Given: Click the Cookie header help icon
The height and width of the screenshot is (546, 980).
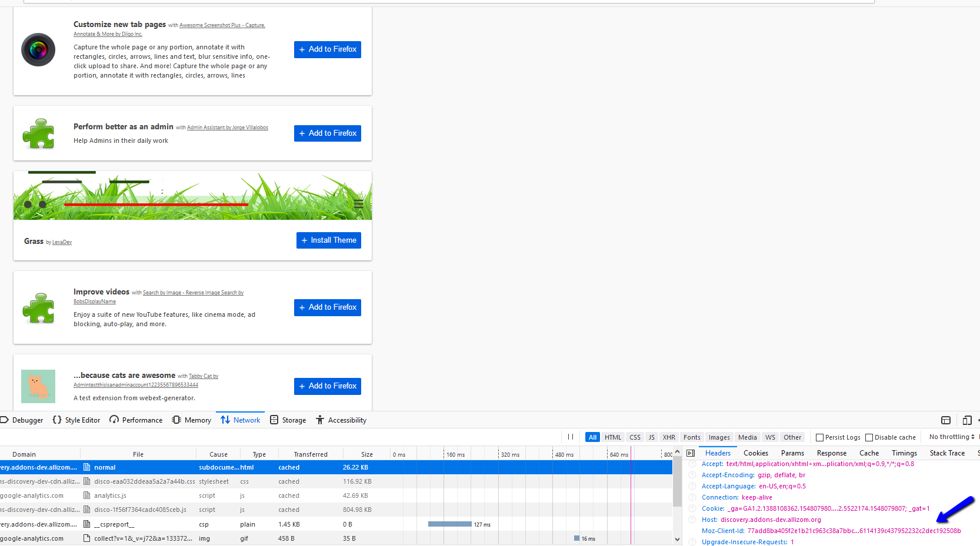Looking at the screenshot, I should point(692,509).
